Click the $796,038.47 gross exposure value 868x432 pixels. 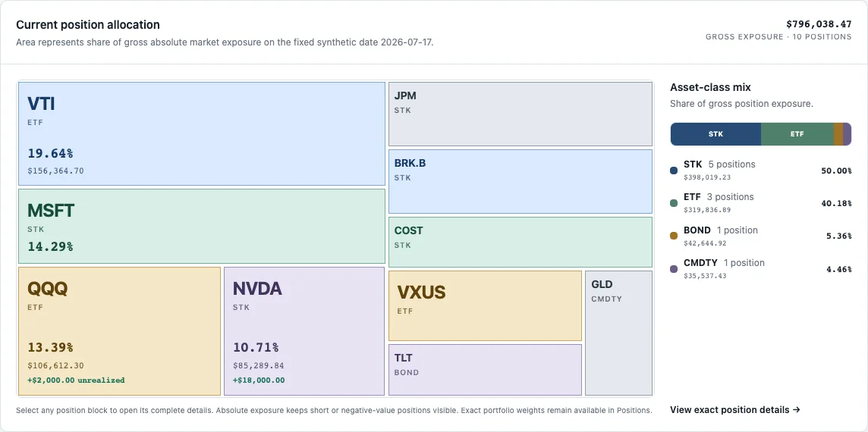(x=819, y=23)
